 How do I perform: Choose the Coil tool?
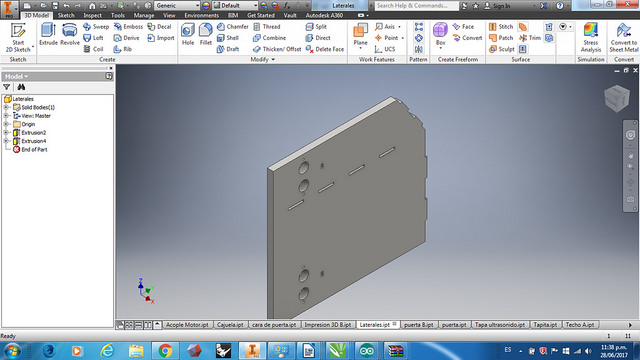93,49
